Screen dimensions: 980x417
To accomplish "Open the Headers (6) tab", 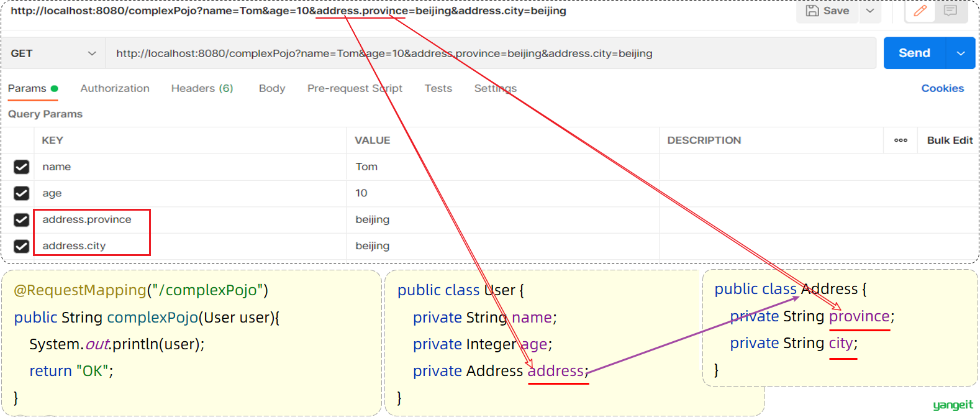I will coord(202,88).
